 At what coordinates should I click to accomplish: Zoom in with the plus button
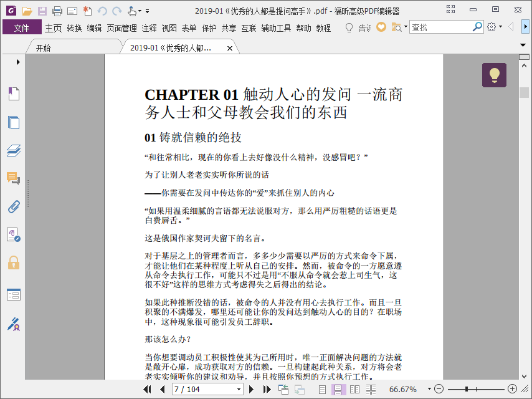click(x=512, y=389)
